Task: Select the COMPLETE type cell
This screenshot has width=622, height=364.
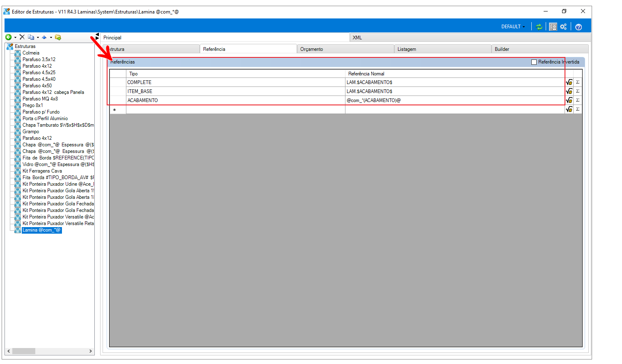Action: pyautogui.click(x=236, y=82)
